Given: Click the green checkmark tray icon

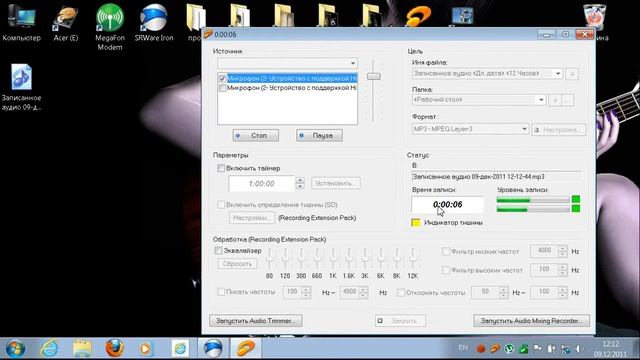Looking at the screenshot, I should [x=523, y=349].
